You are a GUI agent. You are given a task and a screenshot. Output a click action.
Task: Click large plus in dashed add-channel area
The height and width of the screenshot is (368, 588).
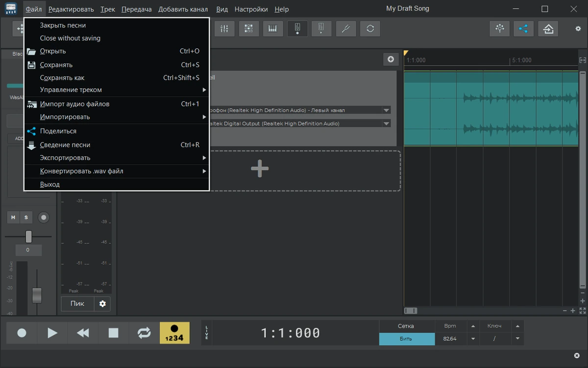pos(260,169)
